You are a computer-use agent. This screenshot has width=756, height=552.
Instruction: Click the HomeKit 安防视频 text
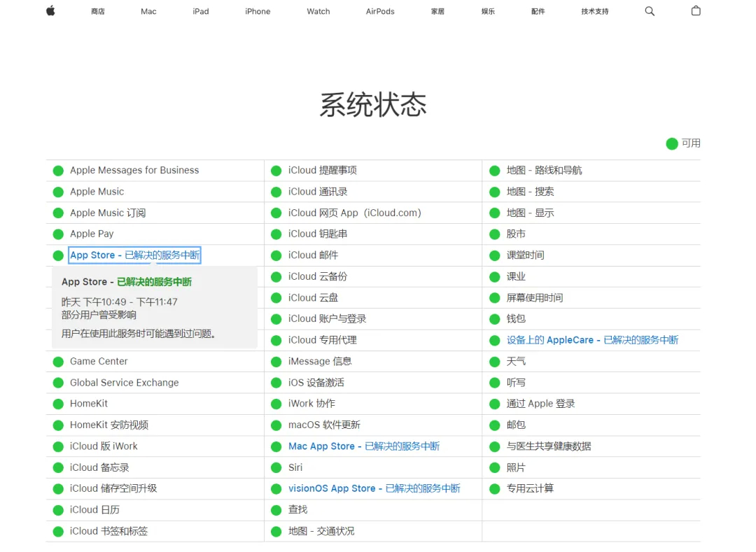[109, 425]
